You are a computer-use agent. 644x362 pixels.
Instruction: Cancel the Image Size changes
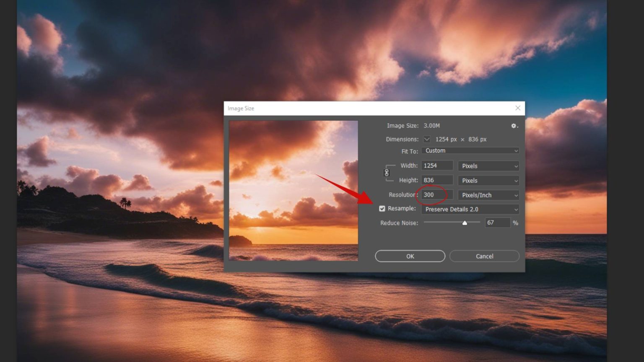pos(484,256)
